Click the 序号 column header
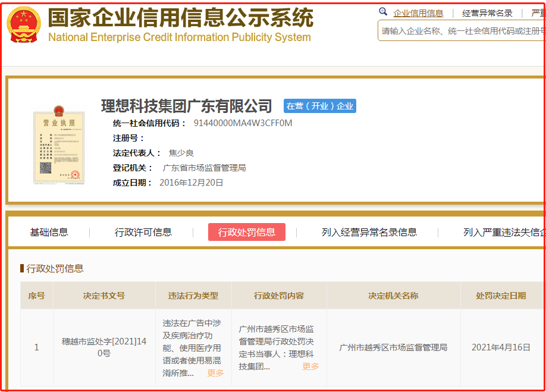Viewport: 546px width, 392px height. tap(36, 296)
